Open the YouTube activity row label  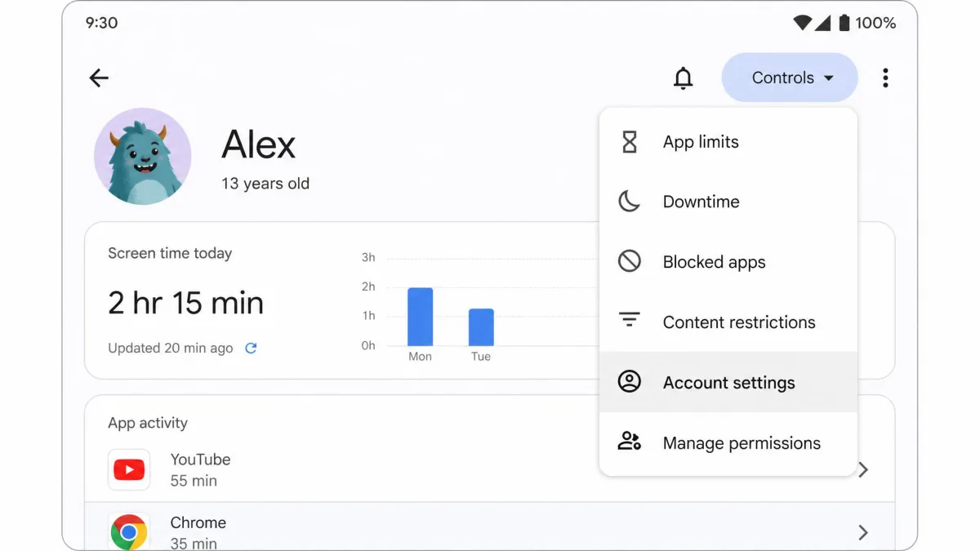[x=200, y=460]
